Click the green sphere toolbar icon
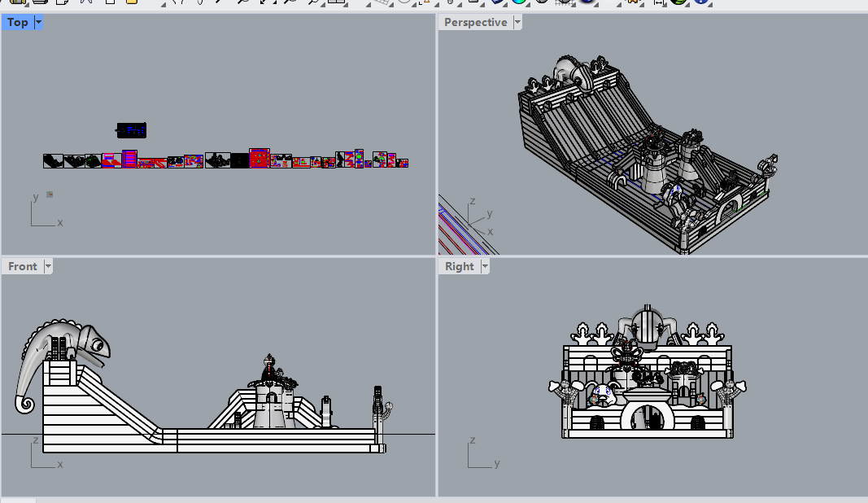The height and width of the screenshot is (503, 868). point(679,2)
